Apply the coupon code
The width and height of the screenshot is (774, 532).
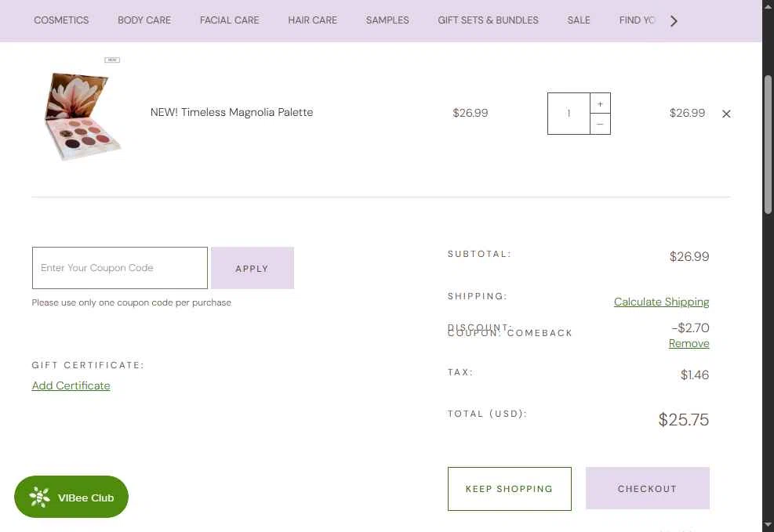coord(253,268)
